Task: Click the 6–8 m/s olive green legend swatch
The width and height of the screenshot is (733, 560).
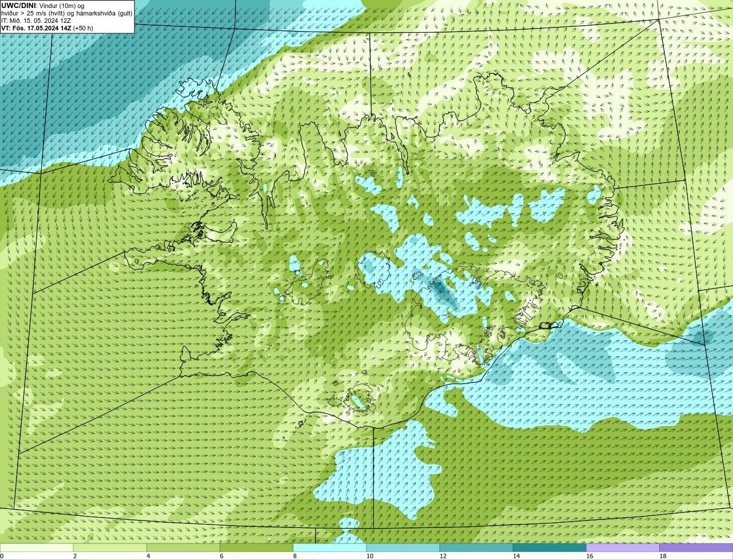Action: pyautogui.click(x=257, y=548)
